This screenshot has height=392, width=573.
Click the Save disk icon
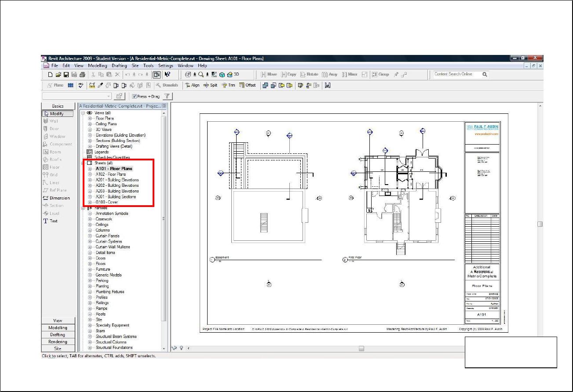point(66,75)
